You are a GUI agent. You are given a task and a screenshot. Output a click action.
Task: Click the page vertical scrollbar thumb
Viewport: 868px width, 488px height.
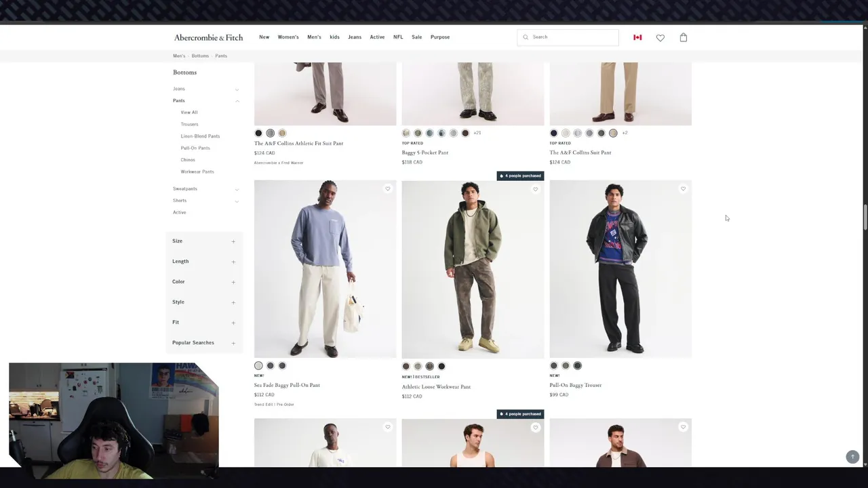tap(865, 217)
